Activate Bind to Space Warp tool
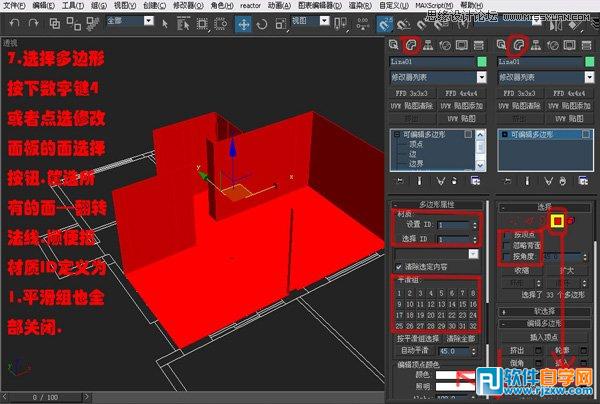The image size is (600, 404). (x=93, y=24)
